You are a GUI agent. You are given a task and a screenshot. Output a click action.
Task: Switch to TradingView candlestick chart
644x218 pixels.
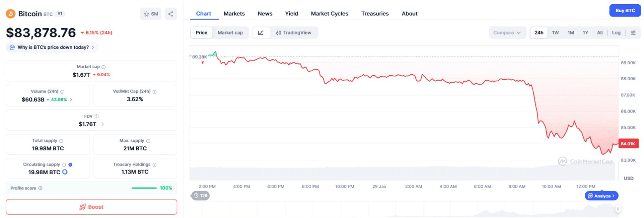click(293, 33)
